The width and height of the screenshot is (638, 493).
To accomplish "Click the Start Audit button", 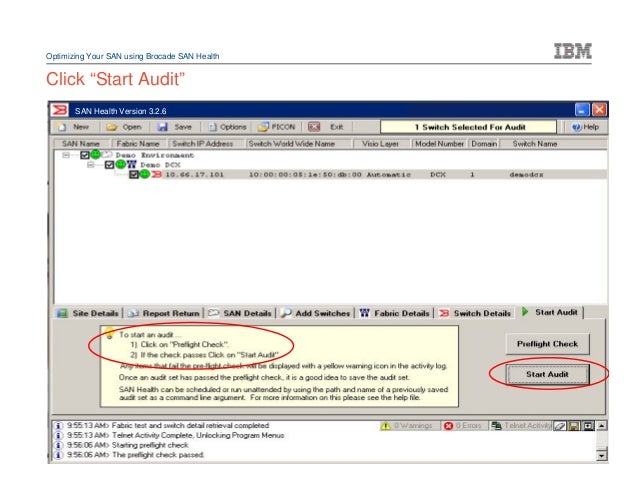I will click(547, 374).
